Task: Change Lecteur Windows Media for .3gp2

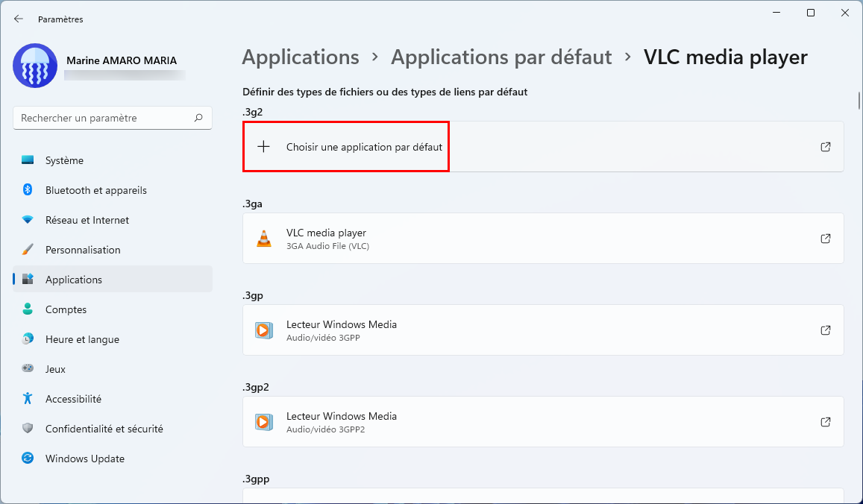Action: [x=543, y=421]
